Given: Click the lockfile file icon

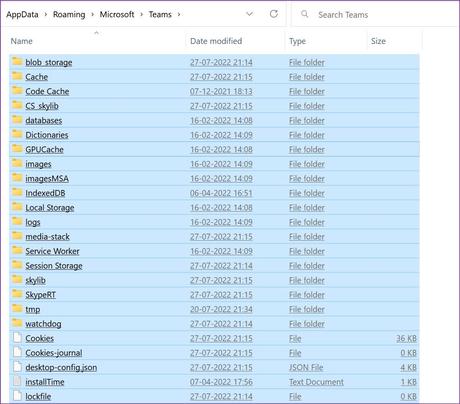Looking at the screenshot, I should [17, 396].
